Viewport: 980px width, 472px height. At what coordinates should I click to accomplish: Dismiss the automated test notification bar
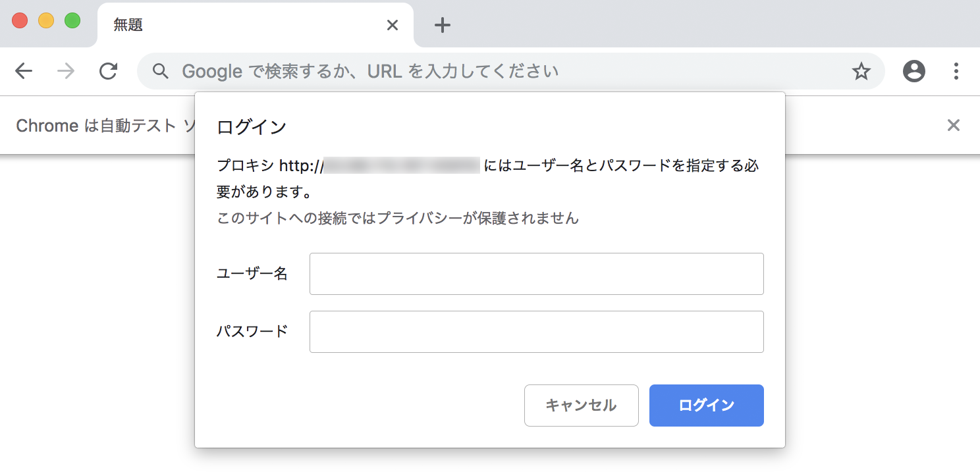[953, 125]
